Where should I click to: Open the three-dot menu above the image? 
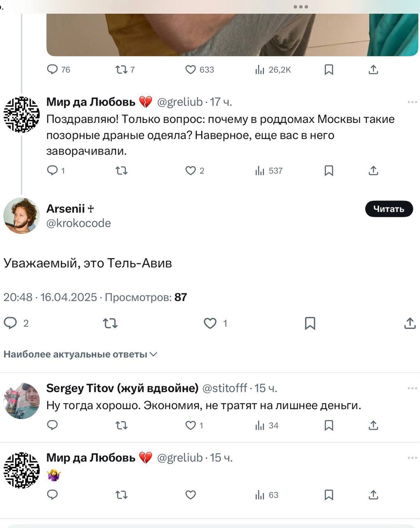[x=301, y=7]
